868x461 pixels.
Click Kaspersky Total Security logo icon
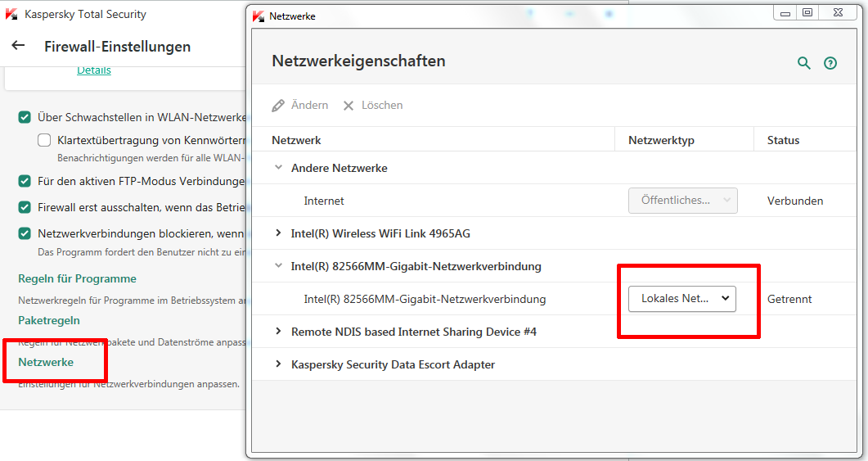click(11, 14)
